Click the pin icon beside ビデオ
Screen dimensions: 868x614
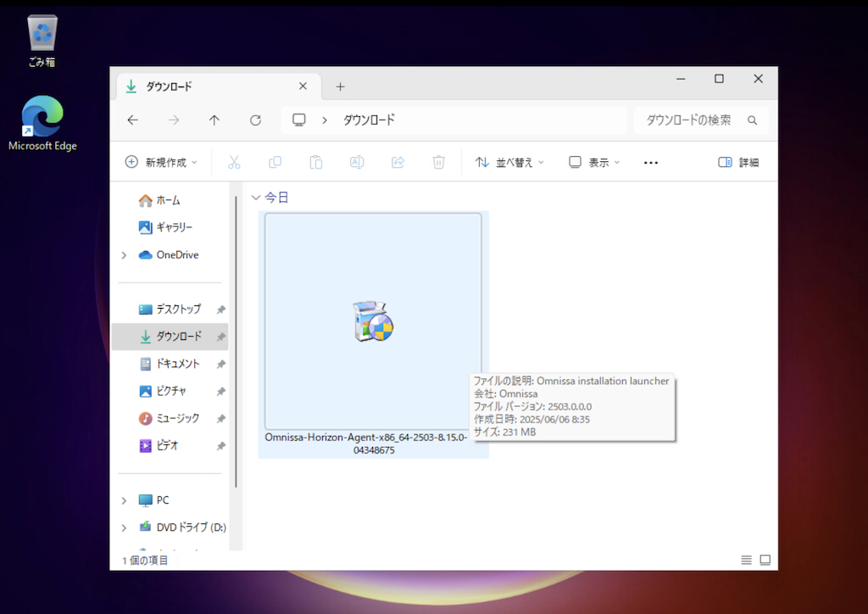[x=220, y=446]
